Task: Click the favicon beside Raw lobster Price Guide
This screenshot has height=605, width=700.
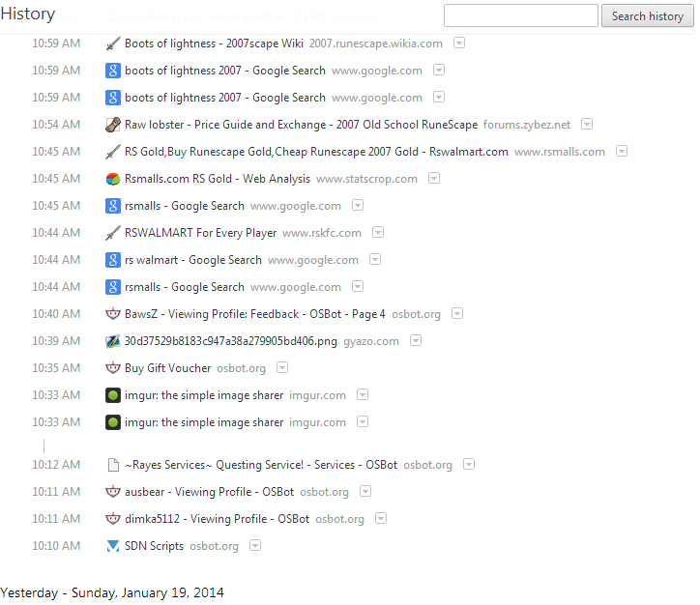Action: tap(112, 125)
